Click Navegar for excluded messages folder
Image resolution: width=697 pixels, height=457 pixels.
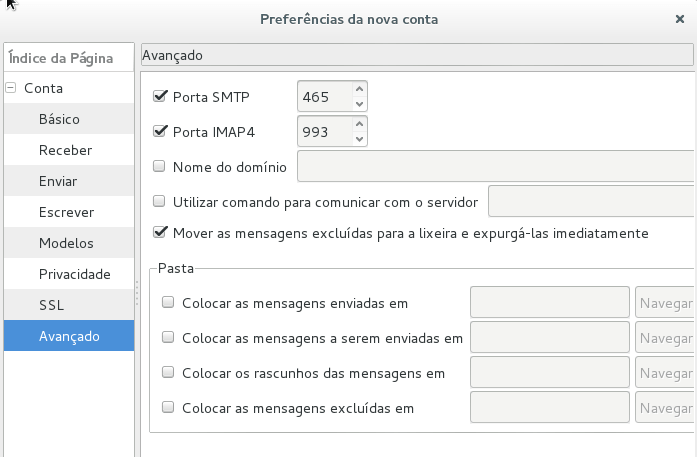(x=666, y=408)
